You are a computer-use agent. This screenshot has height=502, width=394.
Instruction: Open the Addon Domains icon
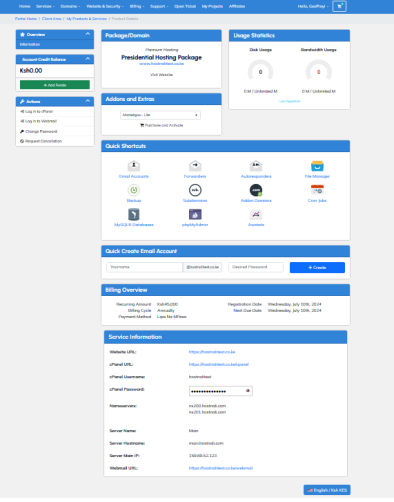[256, 190]
